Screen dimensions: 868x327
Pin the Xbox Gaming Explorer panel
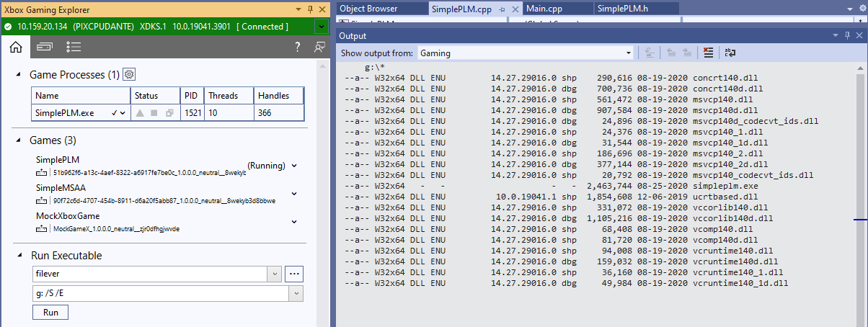pos(310,9)
